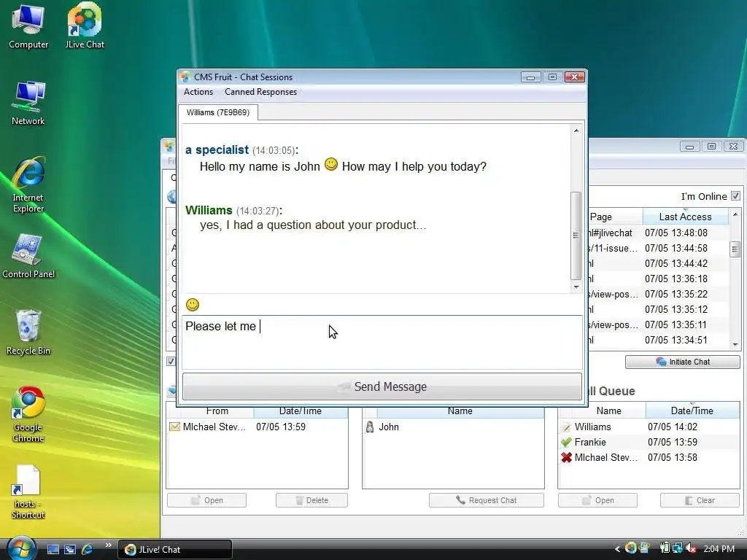The width and height of the screenshot is (747, 560).
Task: Click the Initiate Chat button
Action: point(683,362)
